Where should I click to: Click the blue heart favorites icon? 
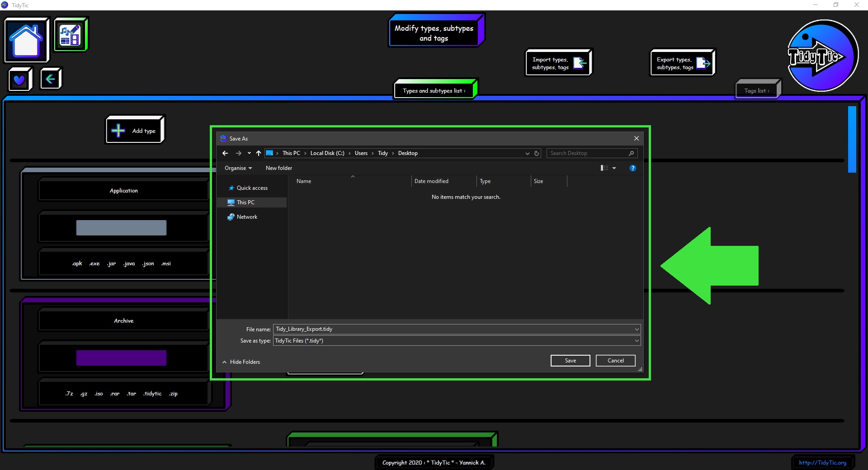click(x=19, y=80)
